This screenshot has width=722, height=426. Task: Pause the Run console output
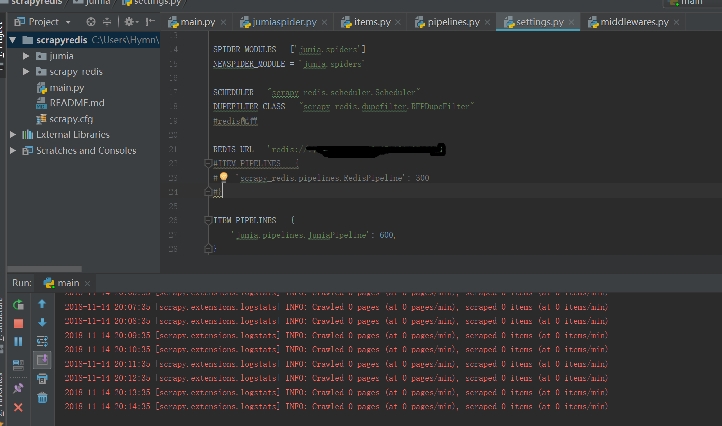18,341
